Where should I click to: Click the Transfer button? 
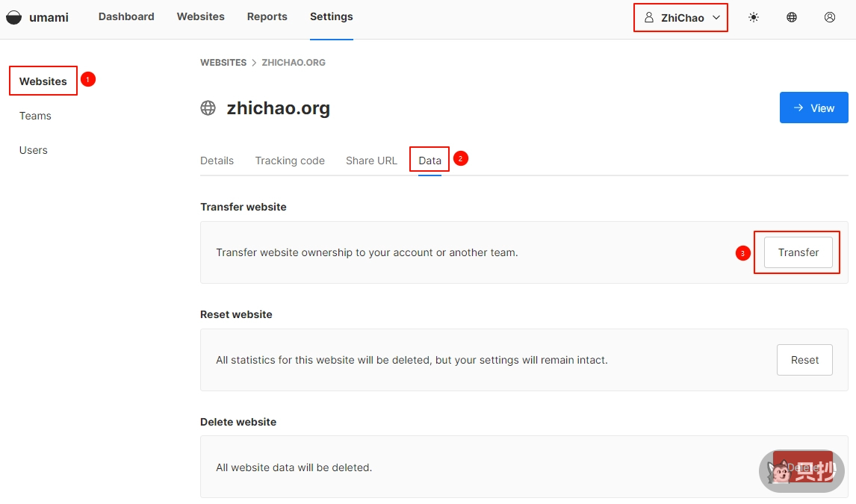(798, 252)
